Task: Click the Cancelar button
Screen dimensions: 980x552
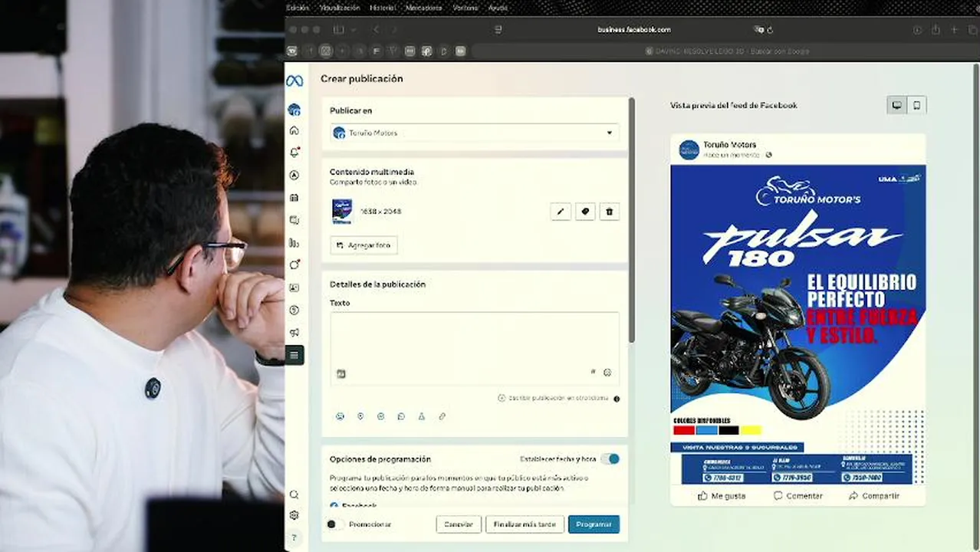Action: (459, 524)
